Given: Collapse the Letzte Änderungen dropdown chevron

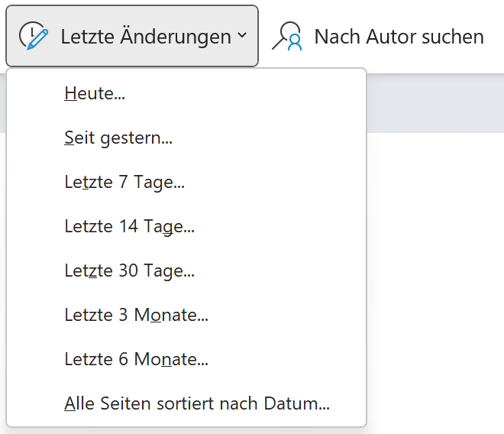Looking at the screenshot, I should point(242,35).
